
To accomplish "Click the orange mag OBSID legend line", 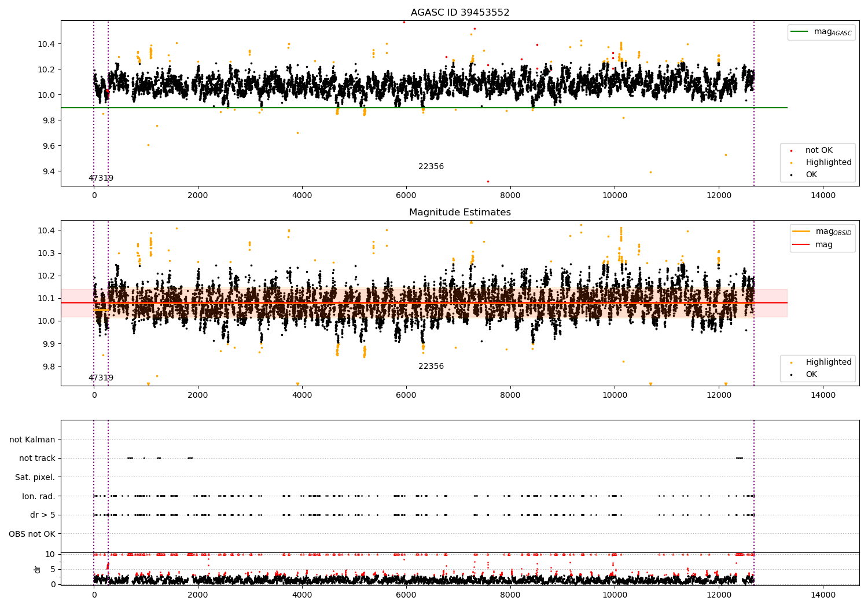I will coord(801,232).
